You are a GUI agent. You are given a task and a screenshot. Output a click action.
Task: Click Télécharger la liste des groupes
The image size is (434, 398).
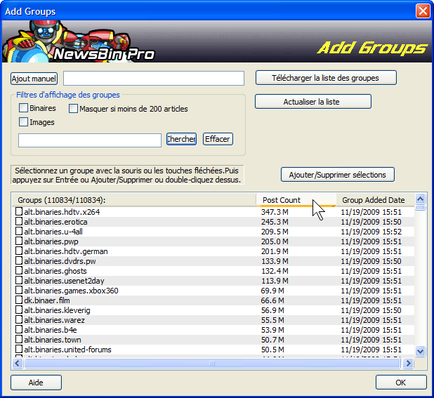point(326,78)
